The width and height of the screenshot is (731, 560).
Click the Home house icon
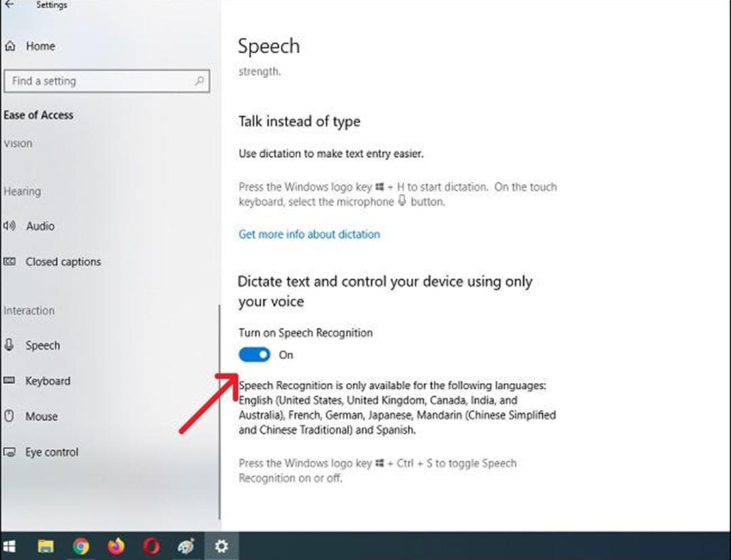point(10,46)
